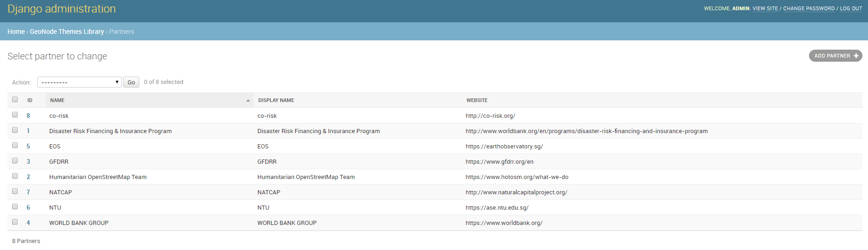Select checkbox for Disaster Risk Financing row
Image resolution: width=868 pixels, height=250 pixels.
click(15, 130)
